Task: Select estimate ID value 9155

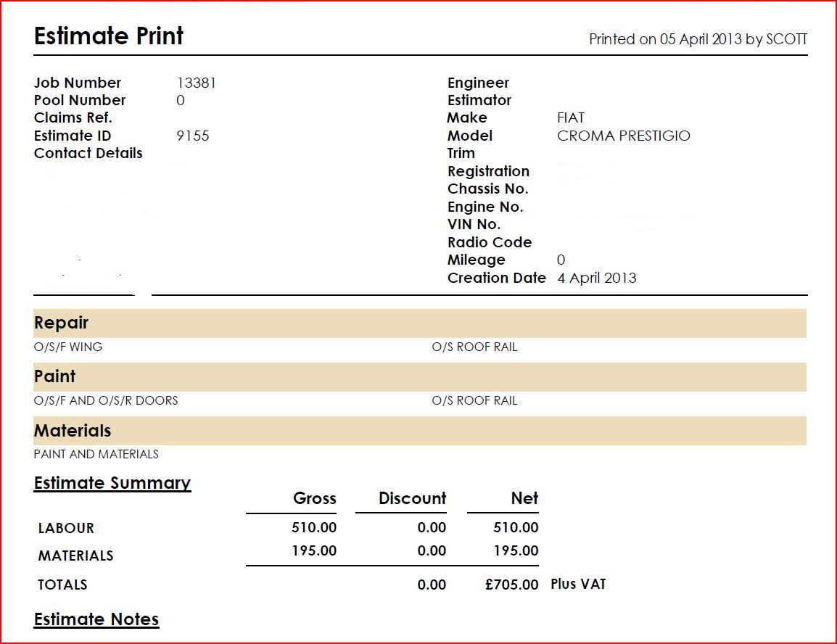Action: (193, 136)
